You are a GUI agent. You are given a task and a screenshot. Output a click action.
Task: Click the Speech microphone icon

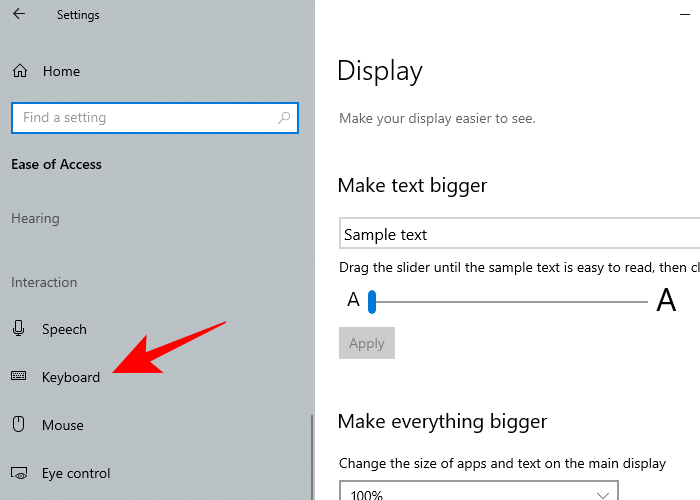pos(19,329)
